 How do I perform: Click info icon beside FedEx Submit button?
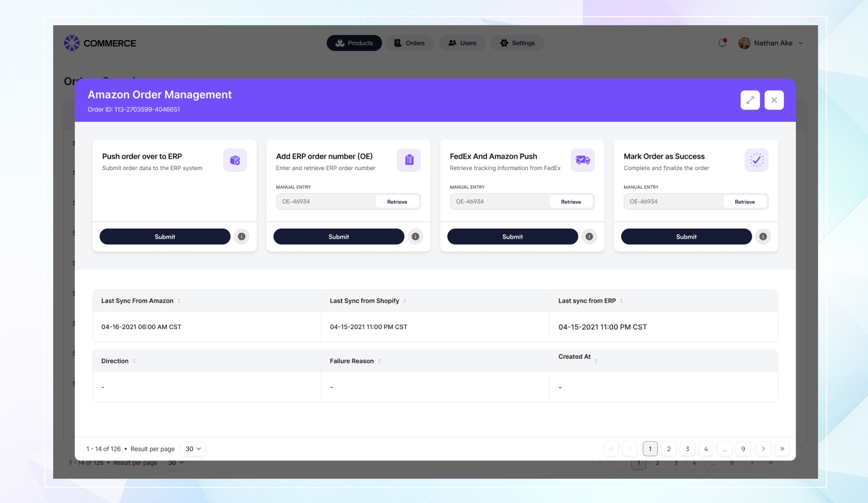[589, 237]
